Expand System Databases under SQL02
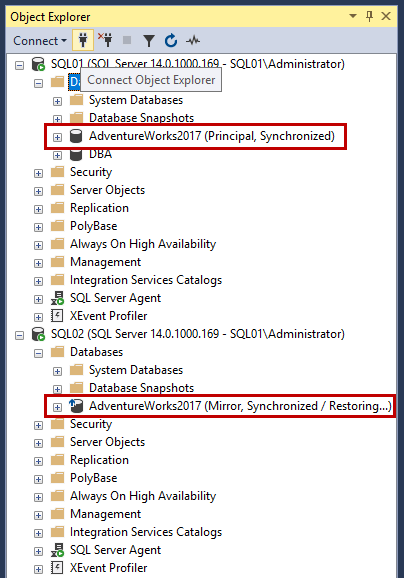This screenshot has height=578, width=404. (57, 371)
